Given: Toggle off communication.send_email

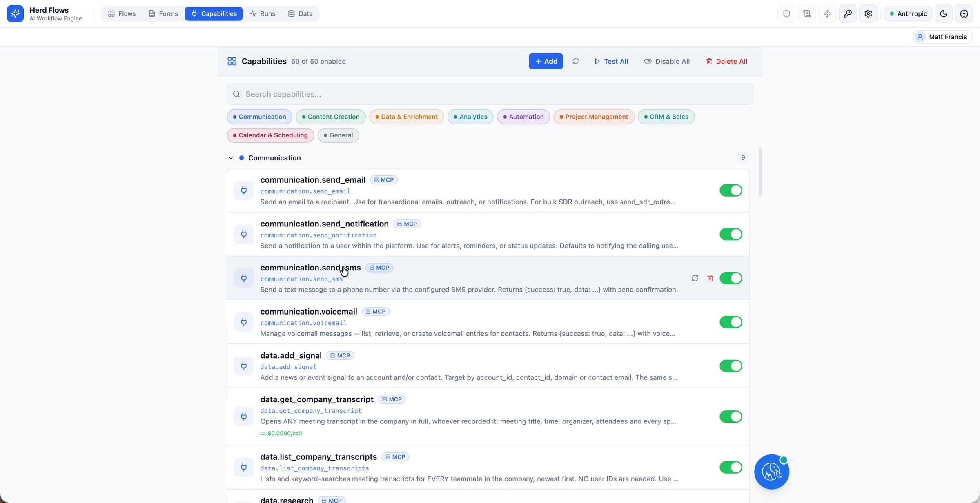Looking at the screenshot, I should click(731, 190).
